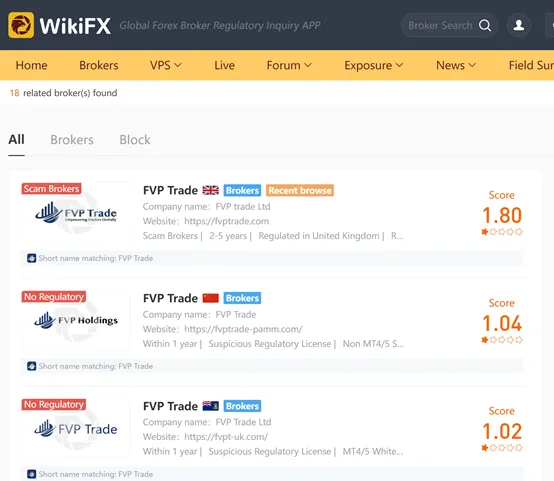Open the https://fvptrade.com website link
The height and width of the screenshot is (481, 554).
tap(226, 221)
